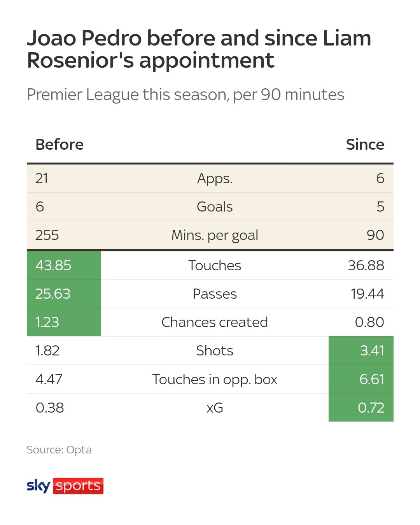Select the "Chances created" row label
This screenshot has height=525, width=420.
215,322
